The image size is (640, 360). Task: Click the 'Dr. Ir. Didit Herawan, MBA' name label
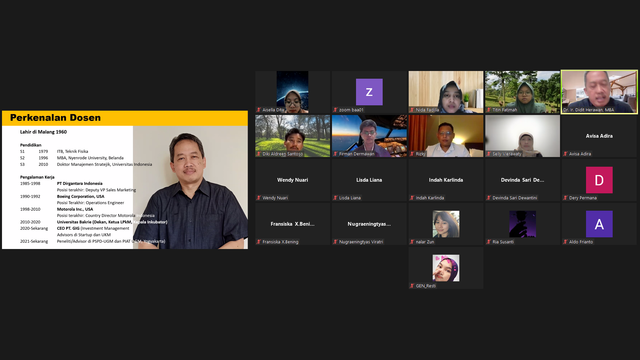coord(589,110)
